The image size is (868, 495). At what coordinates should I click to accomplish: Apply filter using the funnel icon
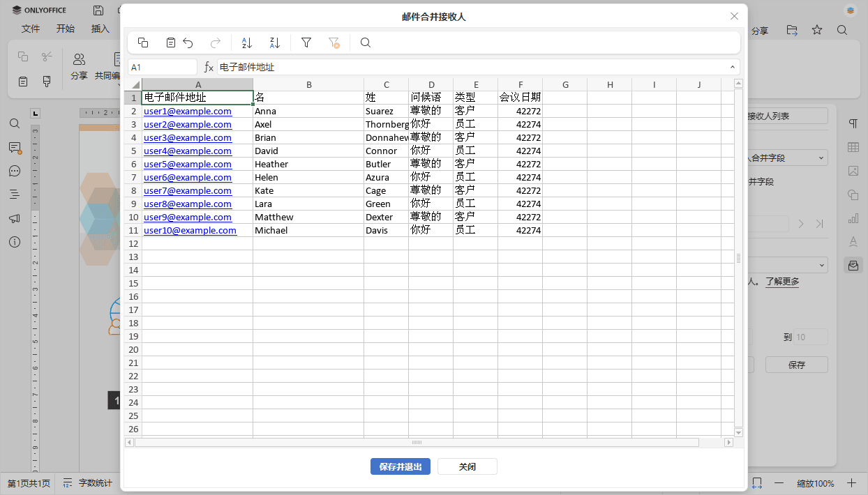[306, 43]
